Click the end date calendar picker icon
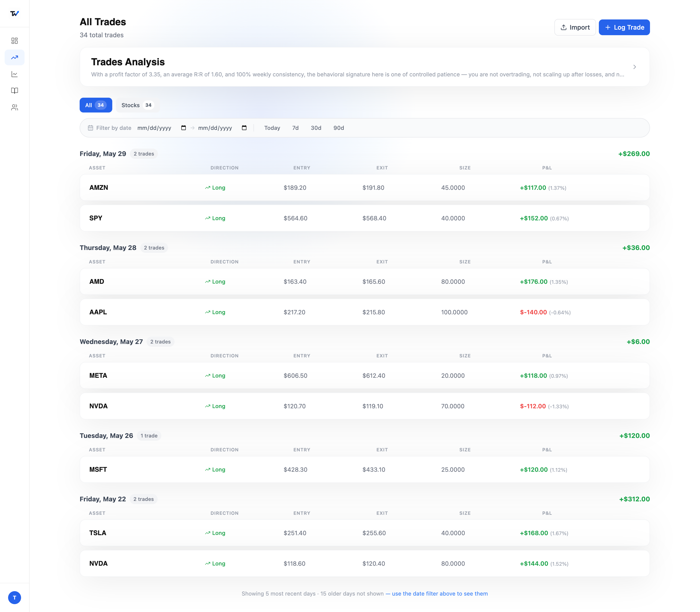 [244, 128]
